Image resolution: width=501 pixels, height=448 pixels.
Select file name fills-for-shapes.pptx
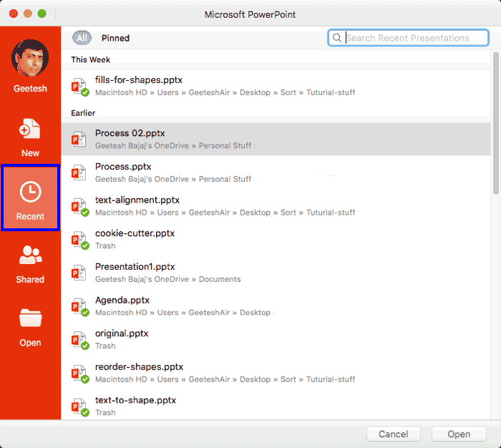pos(139,80)
